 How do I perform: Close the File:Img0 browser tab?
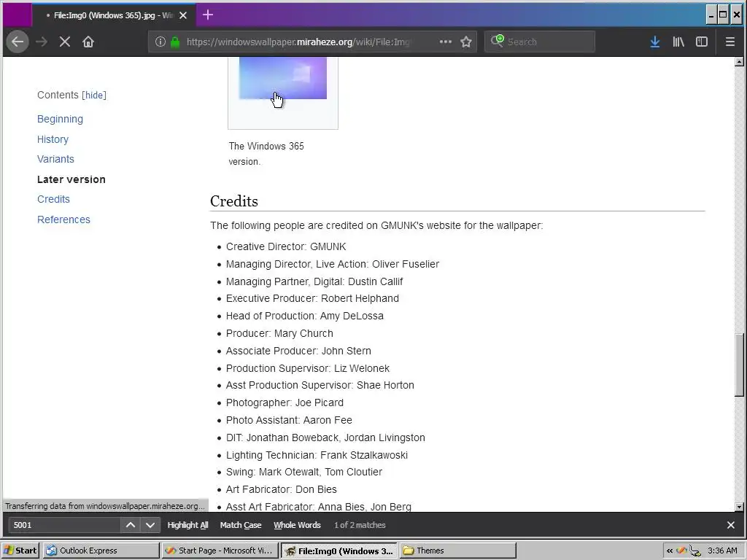(183, 15)
